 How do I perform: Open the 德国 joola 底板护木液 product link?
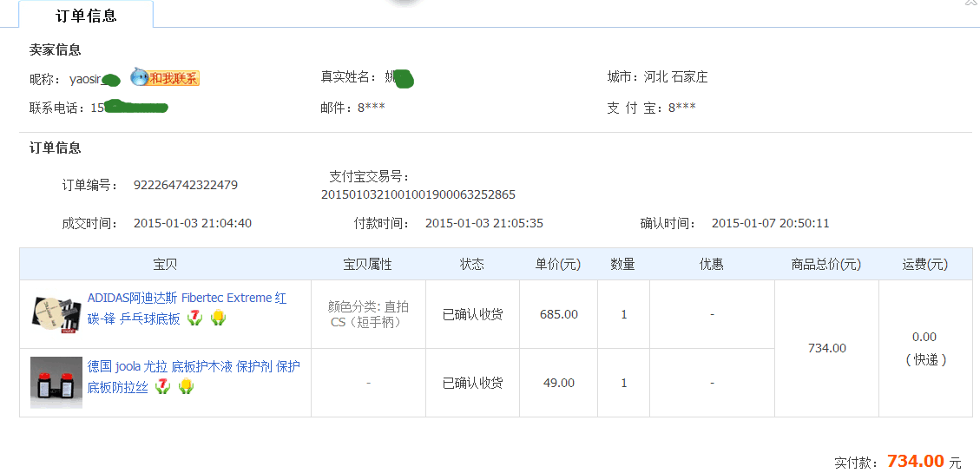[x=194, y=366]
